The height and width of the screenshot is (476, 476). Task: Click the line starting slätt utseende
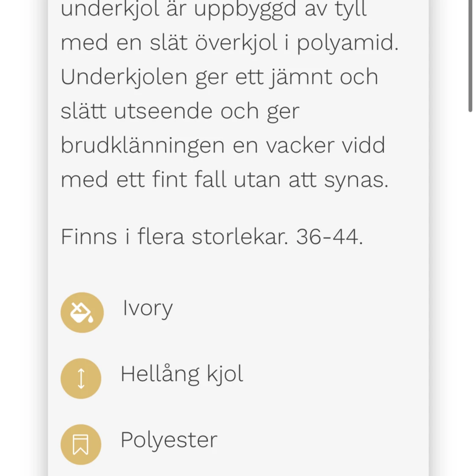click(x=180, y=112)
